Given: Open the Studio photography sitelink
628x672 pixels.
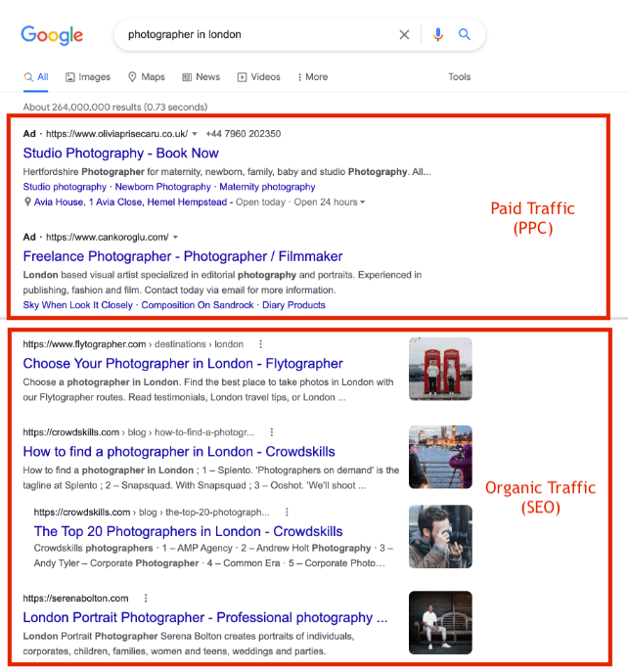Looking at the screenshot, I should click(x=65, y=187).
